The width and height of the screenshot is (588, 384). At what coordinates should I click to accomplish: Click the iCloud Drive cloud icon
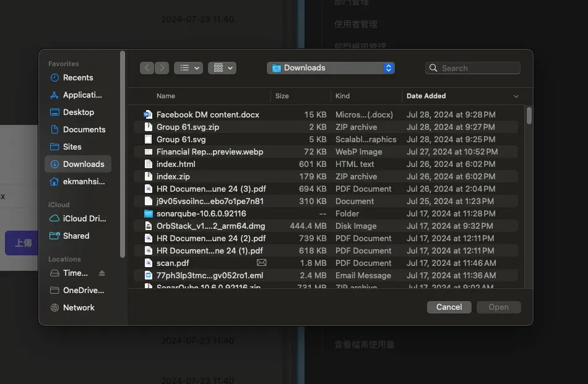tap(54, 219)
